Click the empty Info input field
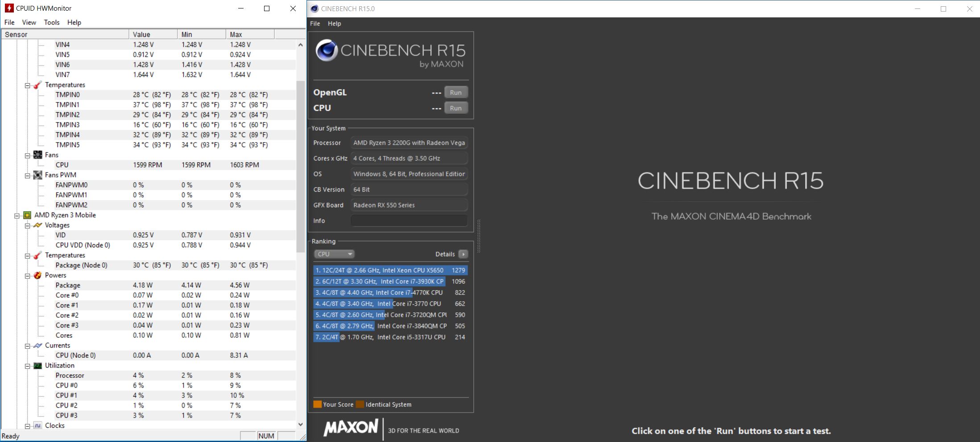The height and width of the screenshot is (442, 980). (x=409, y=221)
